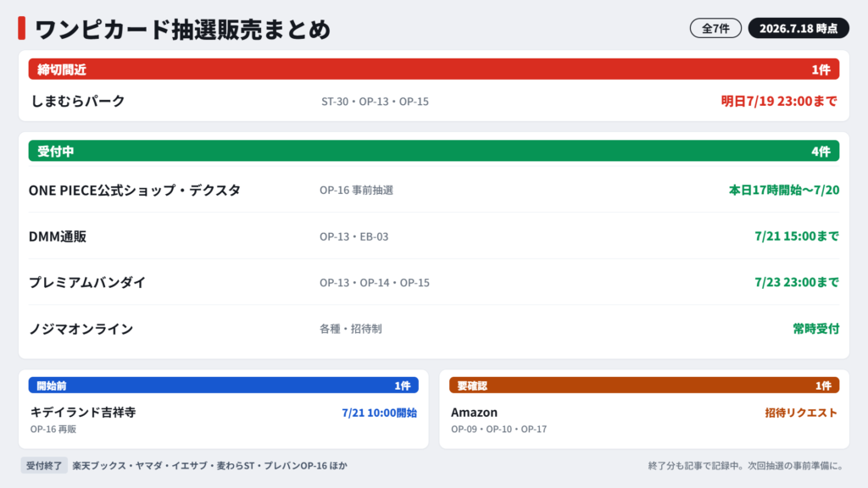This screenshot has width=868, height=488.
Task: Select the green 受付中 section header
Action: click(x=433, y=151)
